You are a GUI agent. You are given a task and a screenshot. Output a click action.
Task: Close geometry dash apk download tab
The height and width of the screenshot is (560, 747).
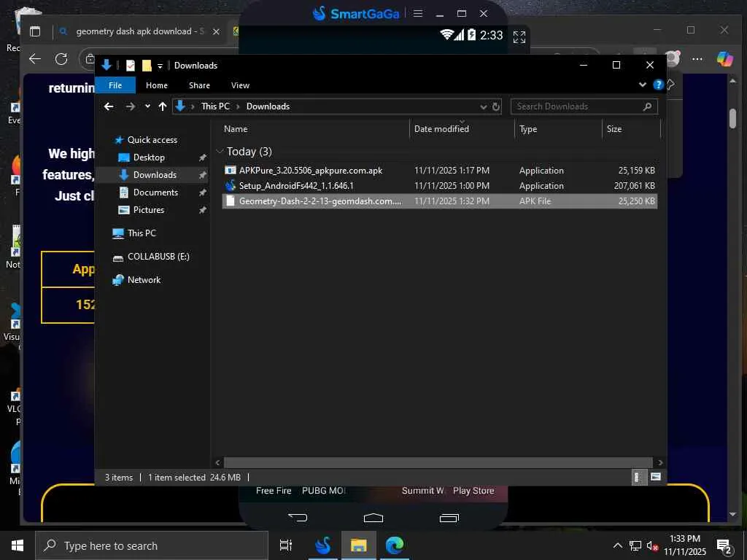click(x=216, y=31)
